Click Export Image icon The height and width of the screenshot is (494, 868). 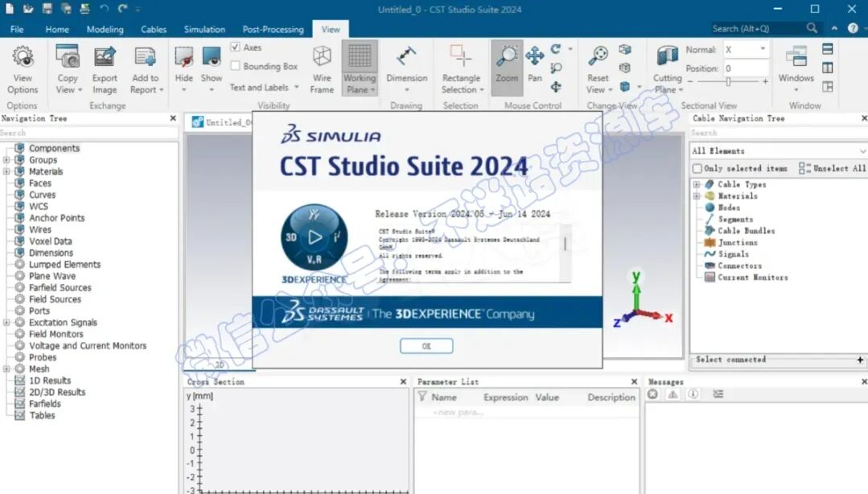105,57
